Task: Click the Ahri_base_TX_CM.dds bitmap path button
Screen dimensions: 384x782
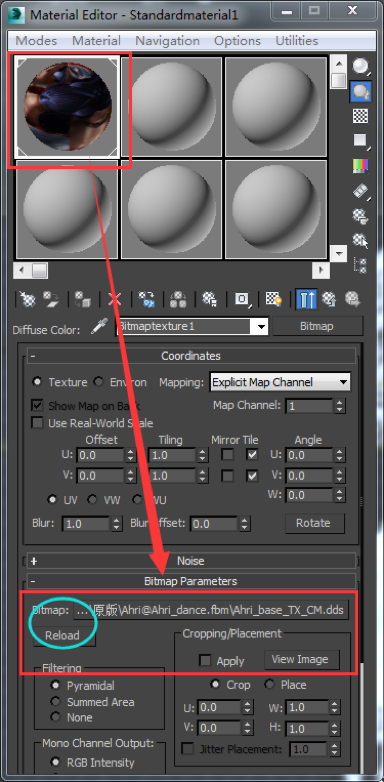Action: click(x=211, y=610)
